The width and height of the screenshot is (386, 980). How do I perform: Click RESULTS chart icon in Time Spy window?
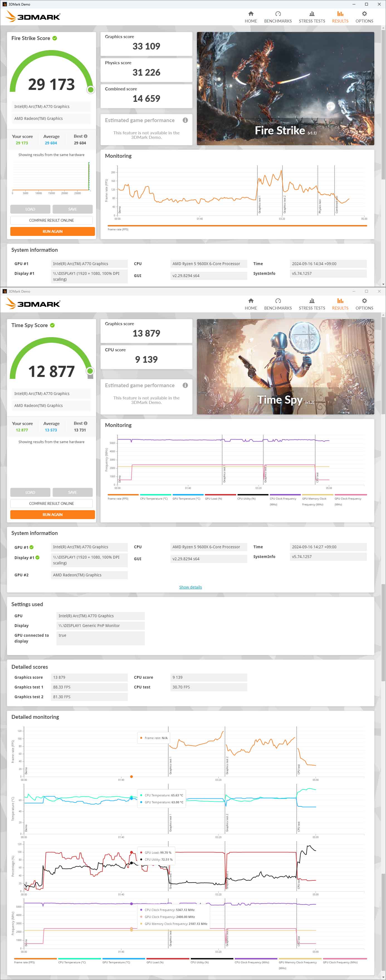point(340,300)
